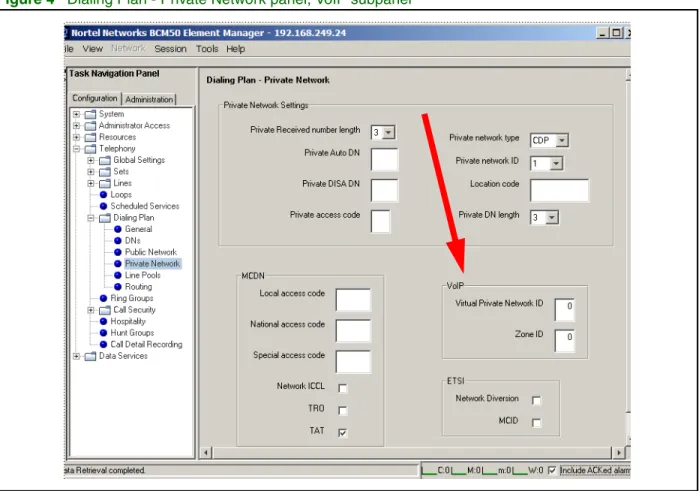Screen dimensions: 699x491
Task: Click the Zone ID field
Action: click(564, 341)
